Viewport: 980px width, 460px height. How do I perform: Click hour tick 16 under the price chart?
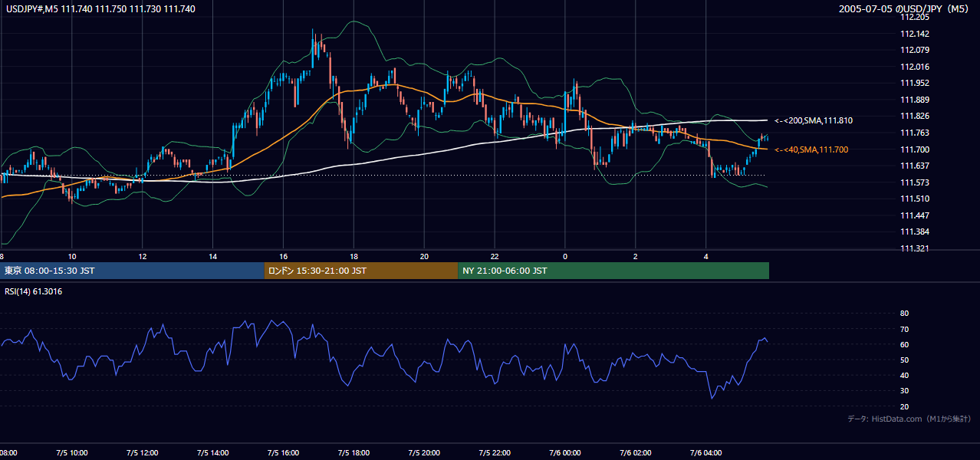coord(283,256)
